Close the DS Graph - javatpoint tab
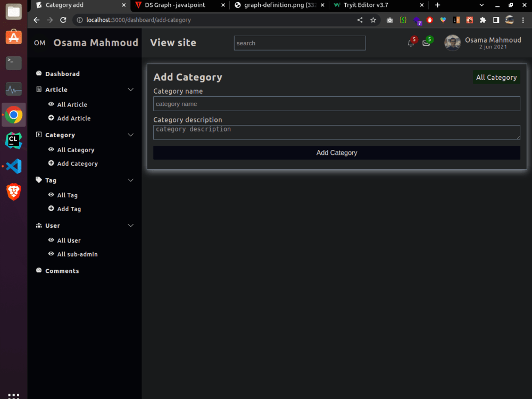532x399 pixels. [x=223, y=5]
